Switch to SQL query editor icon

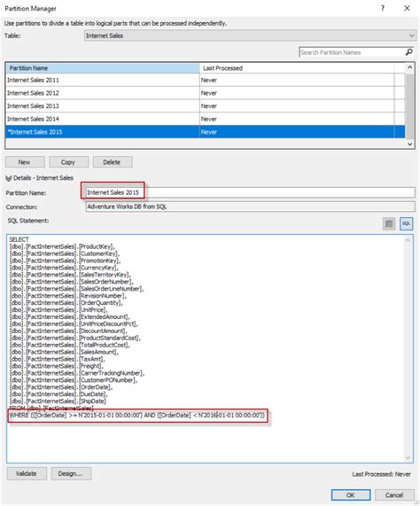click(x=406, y=223)
